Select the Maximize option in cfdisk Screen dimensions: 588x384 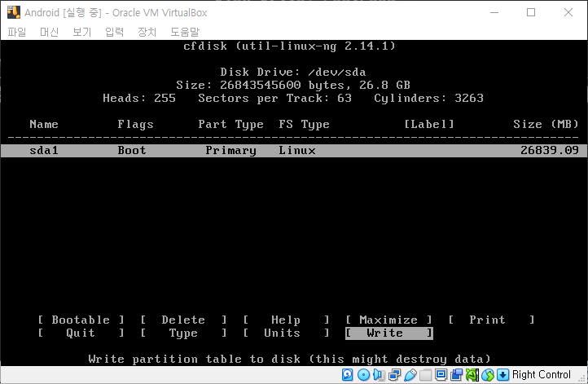pyautogui.click(x=388, y=320)
